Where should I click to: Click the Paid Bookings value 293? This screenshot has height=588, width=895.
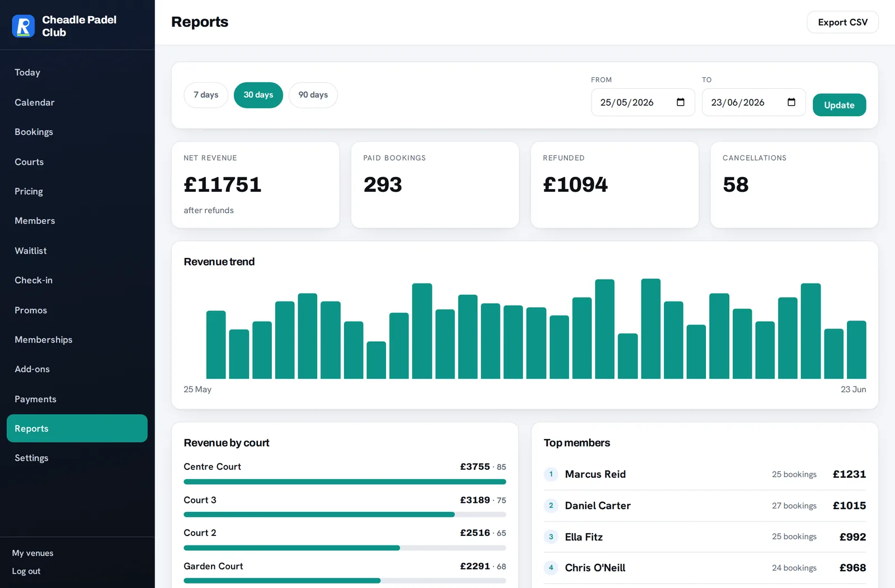(x=383, y=185)
